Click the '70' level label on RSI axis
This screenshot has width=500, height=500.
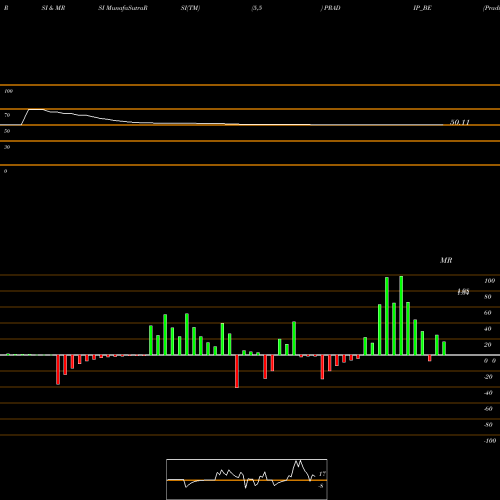[7, 115]
